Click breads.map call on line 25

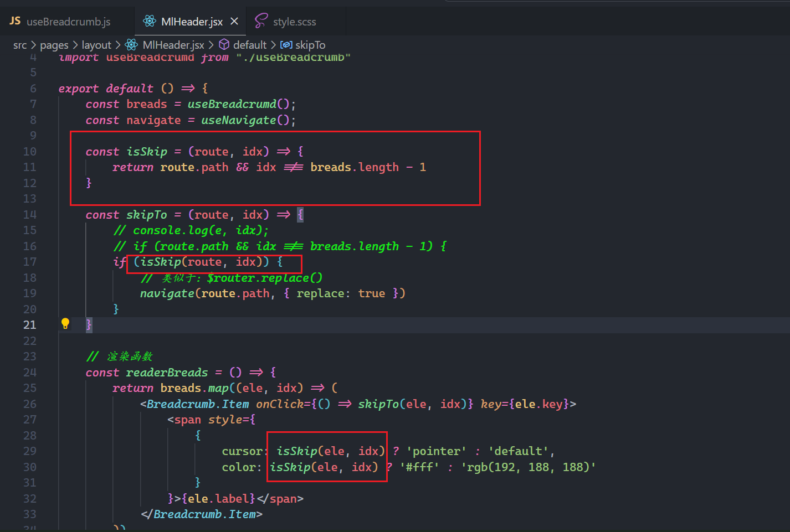coord(194,388)
